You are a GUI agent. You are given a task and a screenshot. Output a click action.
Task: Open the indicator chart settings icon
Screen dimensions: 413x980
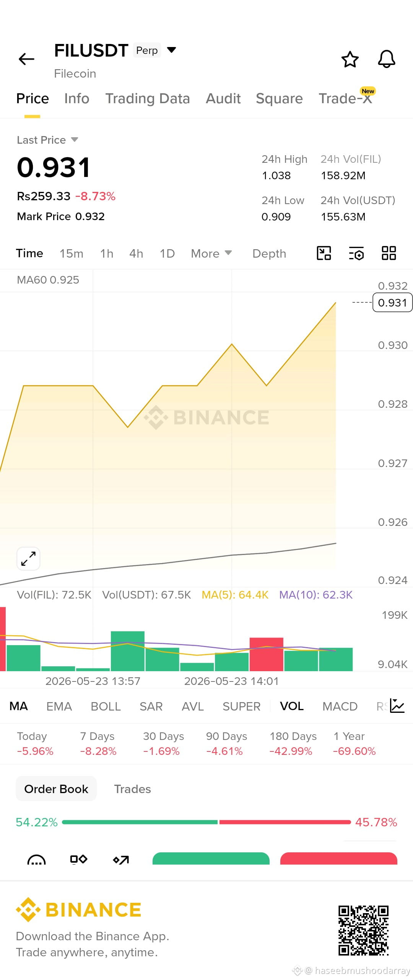click(x=397, y=706)
